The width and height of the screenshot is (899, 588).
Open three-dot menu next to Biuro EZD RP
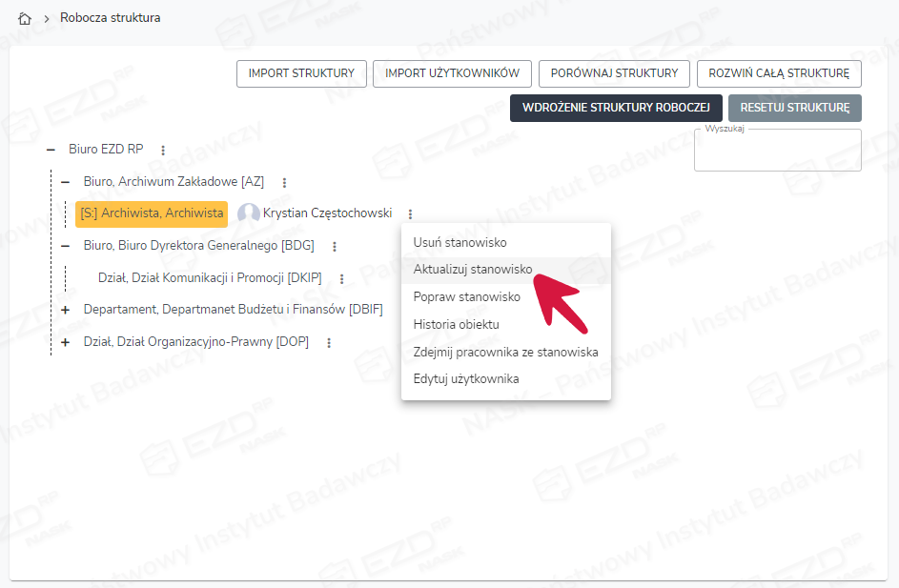pos(163,151)
